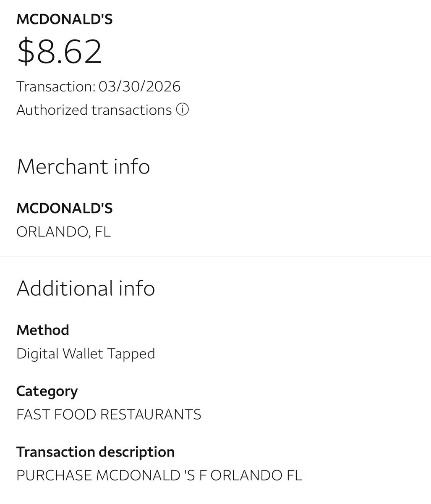Screen dimensions: 431x504
Task: Click the Transaction description label
Action: pyautogui.click(x=95, y=452)
